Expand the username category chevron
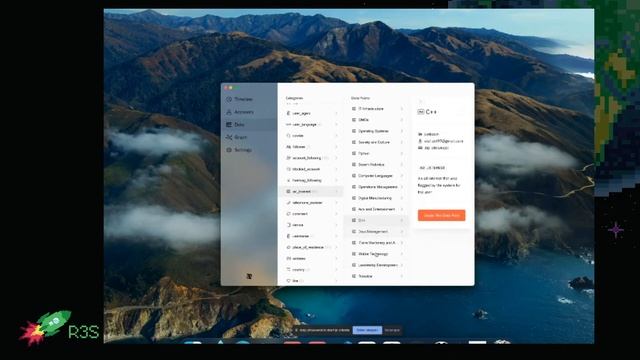Screen dimensions: 640x360 (x=337, y=236)
